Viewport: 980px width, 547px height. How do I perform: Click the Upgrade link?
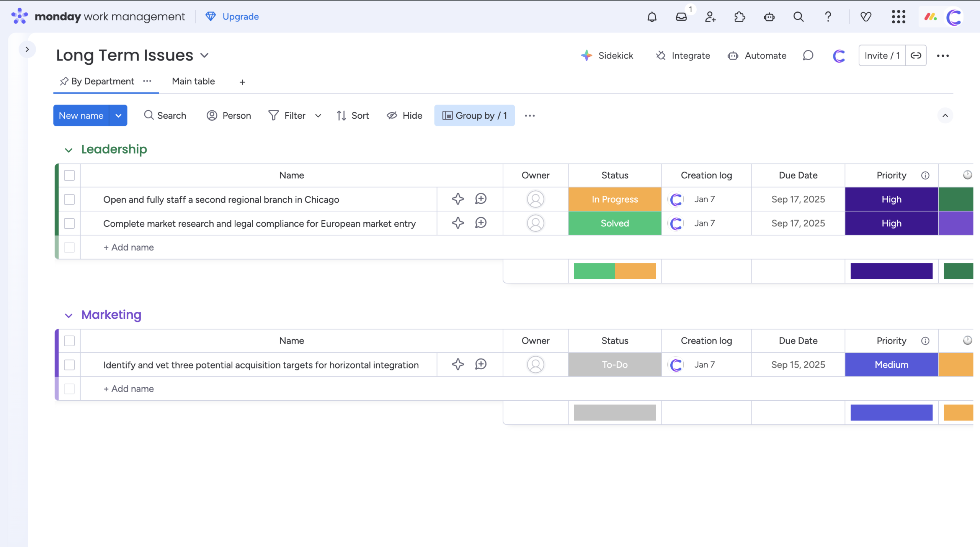coord(240,16)
